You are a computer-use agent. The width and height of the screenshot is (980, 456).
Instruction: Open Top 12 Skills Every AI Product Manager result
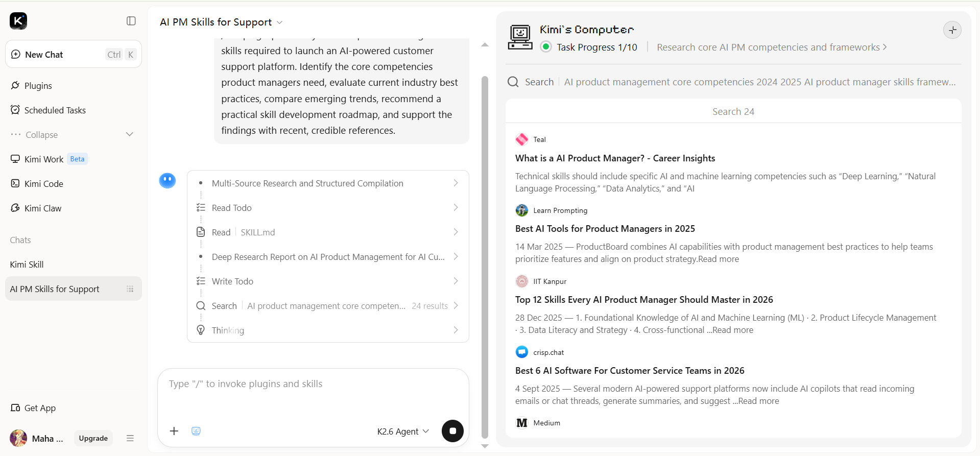tap(644, 300)
